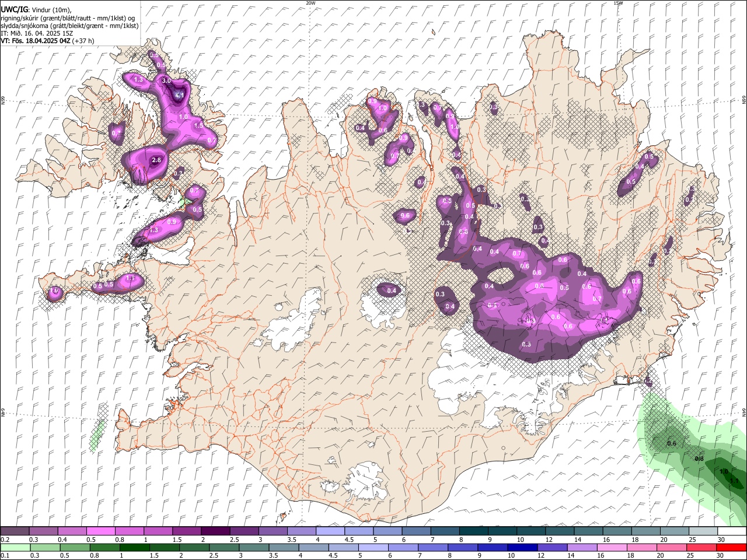This screenshot has width=747, height=560.
Task: Pick the darkest purple swatch between 1.5 and 2
Action: click(187, 531)
